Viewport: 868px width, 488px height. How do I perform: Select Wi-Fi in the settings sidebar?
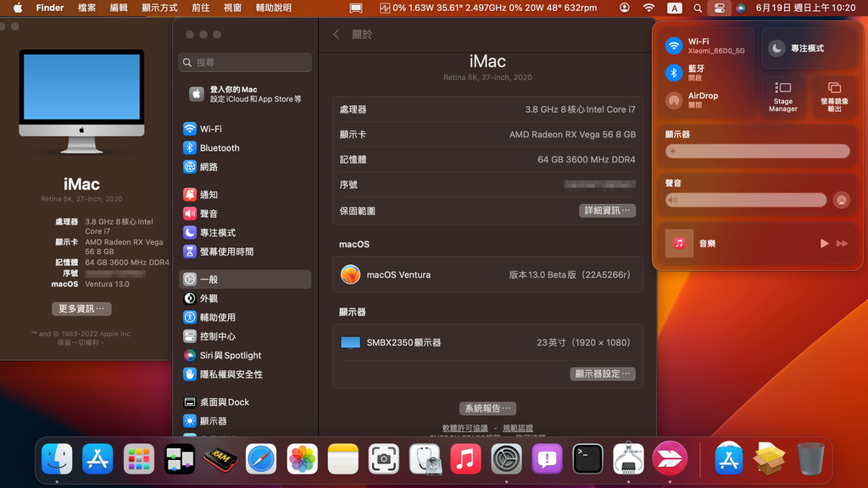click(x=245, y=129)
